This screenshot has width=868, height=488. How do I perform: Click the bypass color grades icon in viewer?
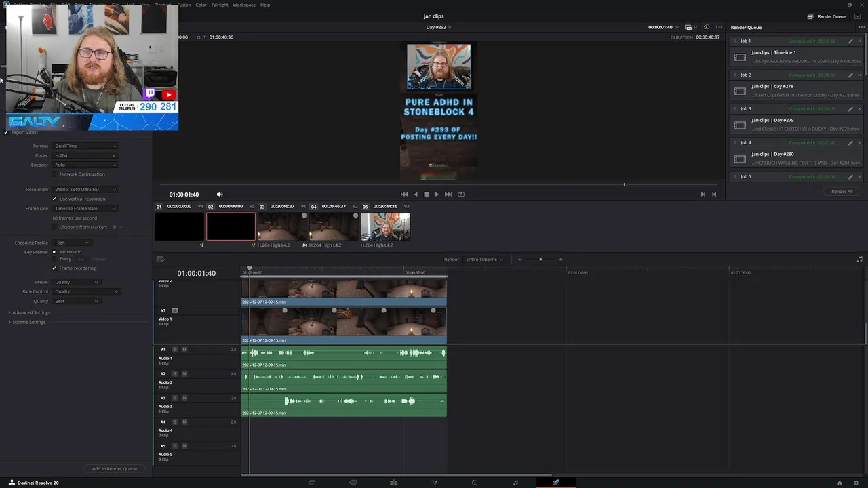pos(706,27)
